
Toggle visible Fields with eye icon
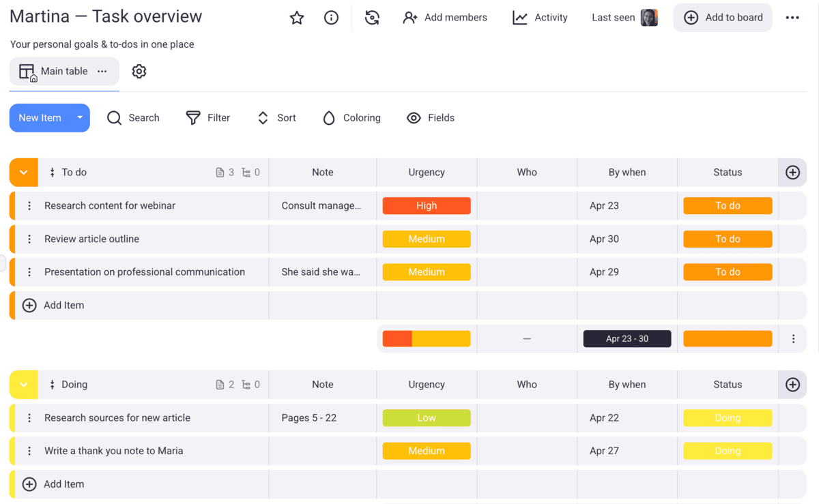click(x=431, y=118)
